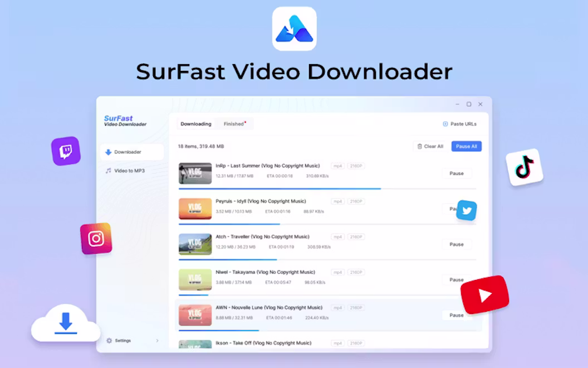Click the title Ikson - Take Off
Image resolution: width=588 pixels, height=368 pixels.
[263, 343]
